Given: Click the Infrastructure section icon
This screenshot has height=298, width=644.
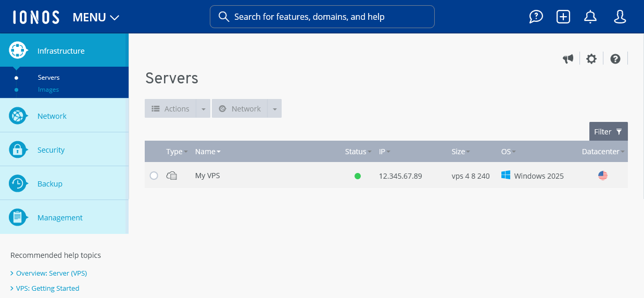Looking at the screenshot, I should 18,51.
